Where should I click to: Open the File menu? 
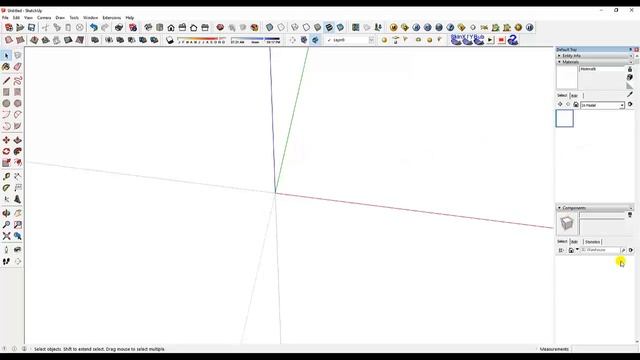coord(5,18)
